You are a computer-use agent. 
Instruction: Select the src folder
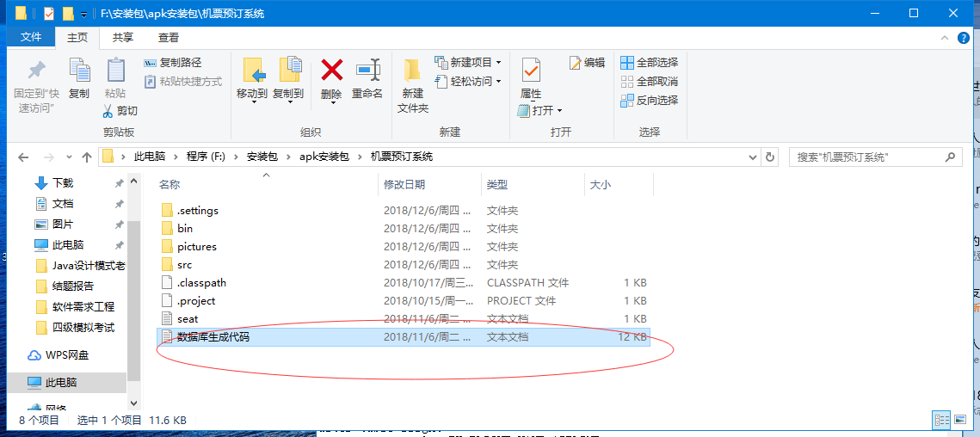[404, 265]
